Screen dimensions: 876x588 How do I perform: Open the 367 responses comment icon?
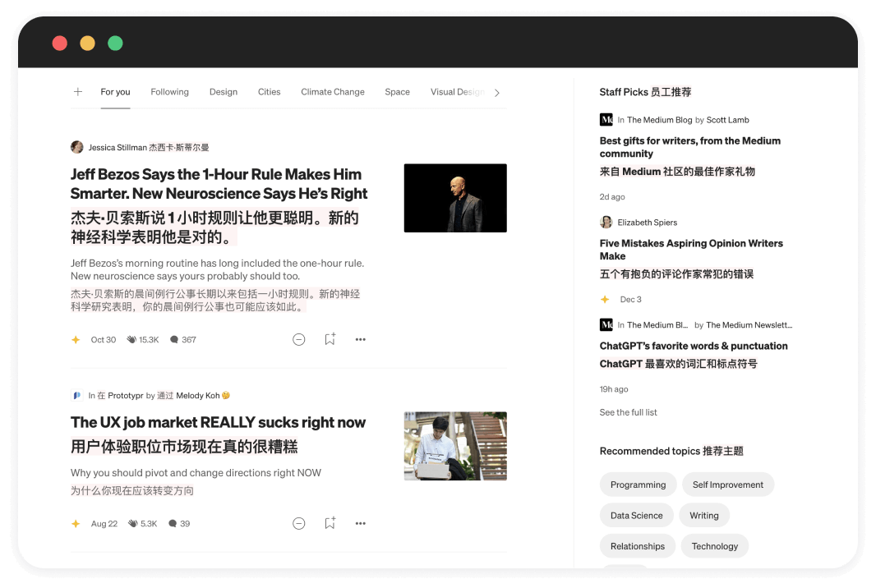174,339
